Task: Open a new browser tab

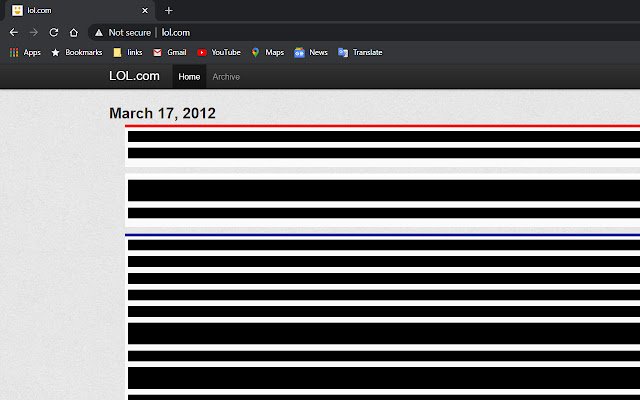Action: (x=169, y=11)
